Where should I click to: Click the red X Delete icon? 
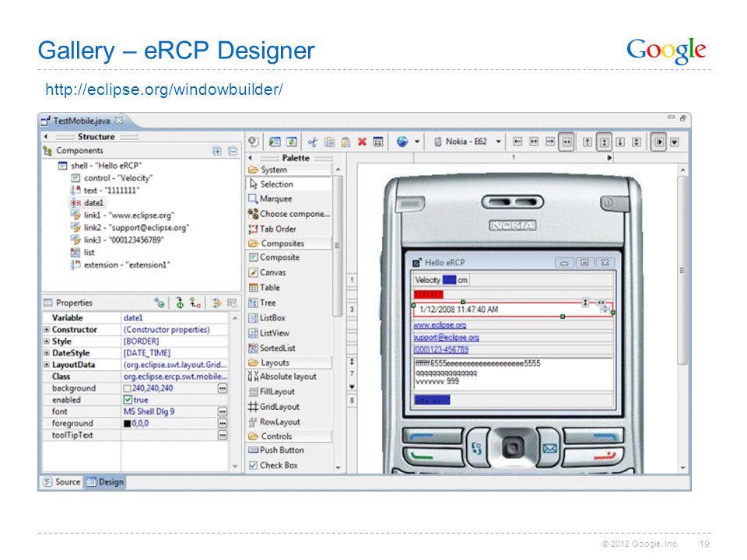362,142
